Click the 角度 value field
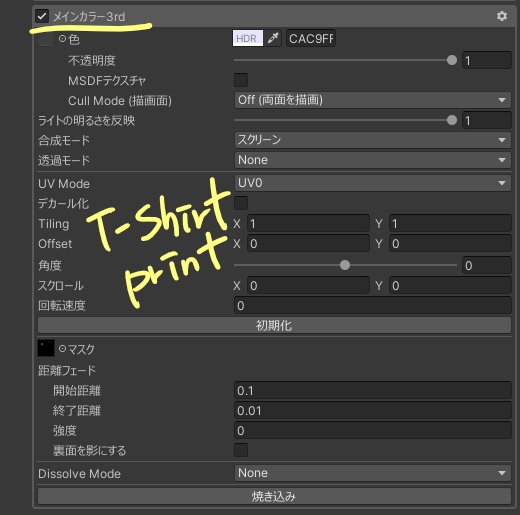The height and width of the screenshot is (515, 520). click(x=487, y=265)
